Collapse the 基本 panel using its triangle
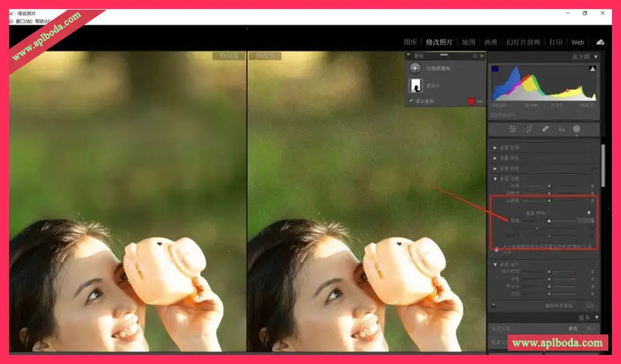 pos(596,318)
